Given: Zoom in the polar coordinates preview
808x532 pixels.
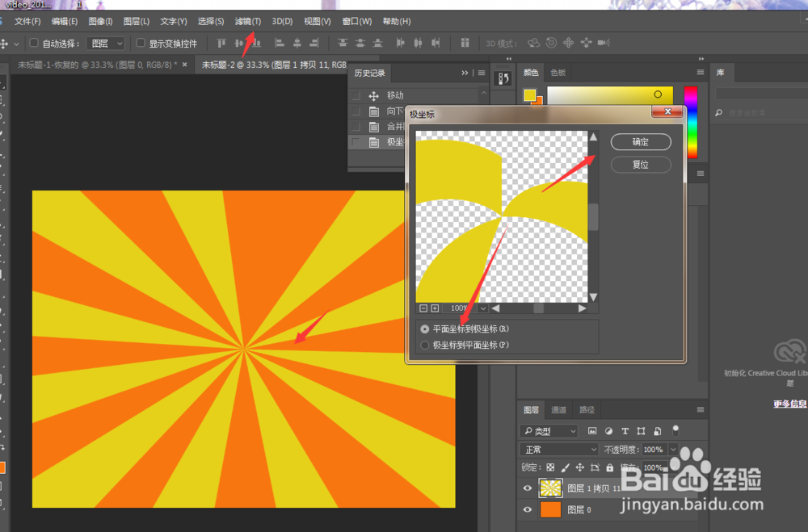Looking at the screenshot, I should (435, 308).
